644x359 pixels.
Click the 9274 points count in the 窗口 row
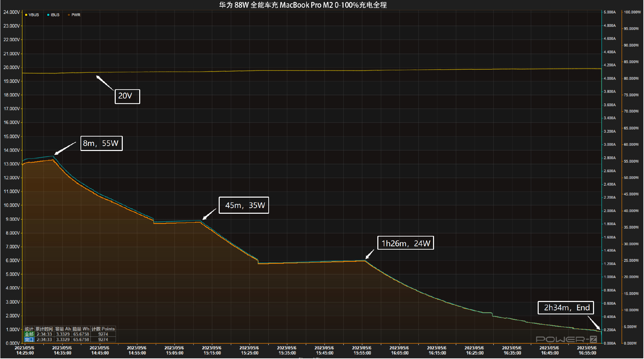click(103, 340)
